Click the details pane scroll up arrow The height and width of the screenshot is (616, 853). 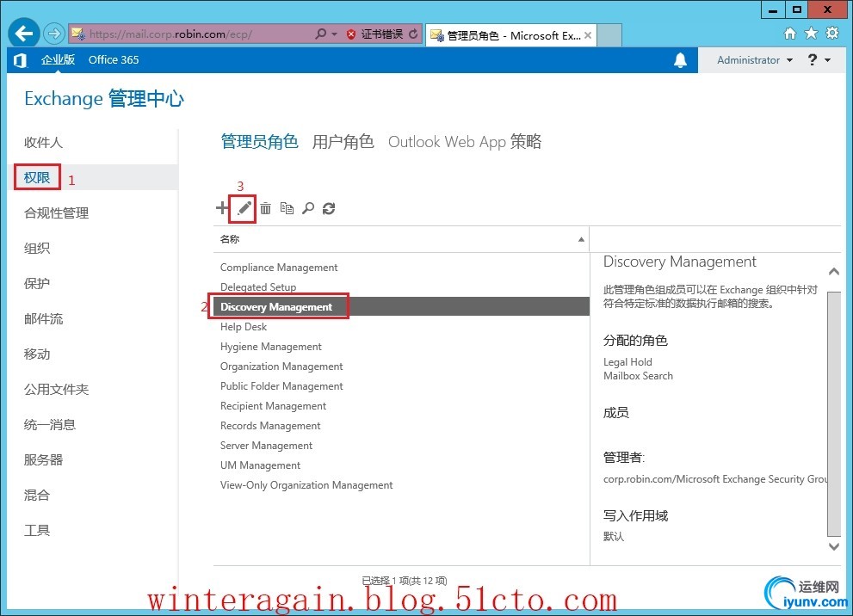[x=834, y=271]
